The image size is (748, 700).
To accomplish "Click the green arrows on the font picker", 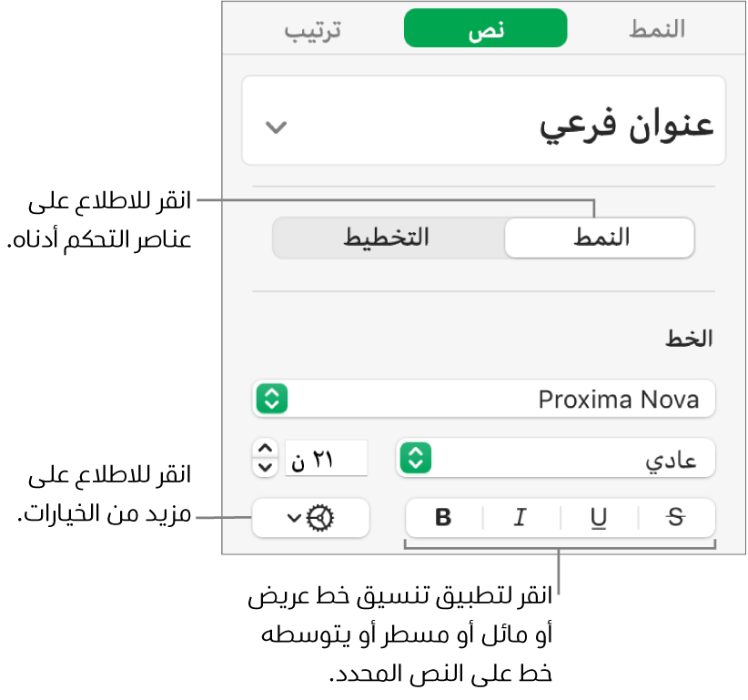I will (273, 399).
